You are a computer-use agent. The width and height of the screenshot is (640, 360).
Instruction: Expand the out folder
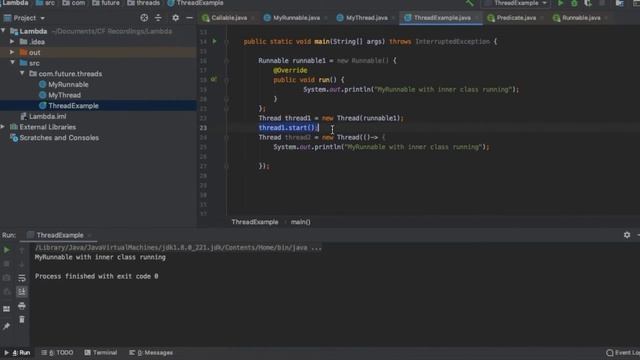[12, 52]
